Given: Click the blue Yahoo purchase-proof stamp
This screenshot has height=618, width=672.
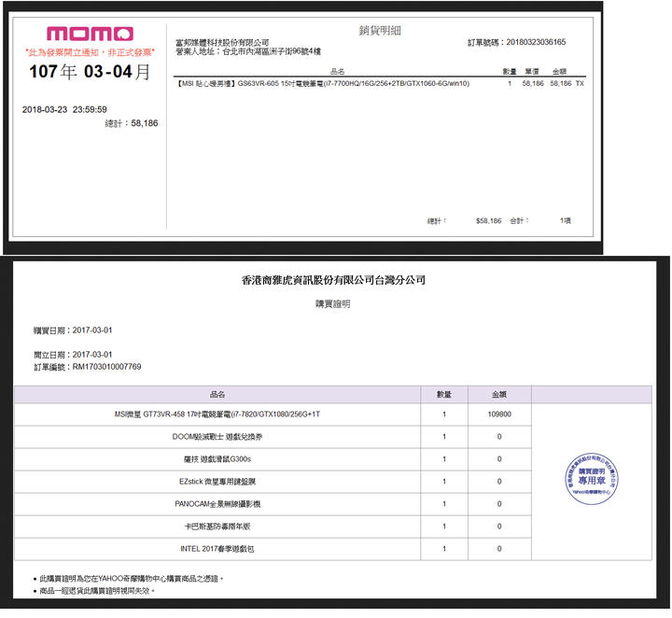Looking at the screenshot, I should (x=592, y=479).
